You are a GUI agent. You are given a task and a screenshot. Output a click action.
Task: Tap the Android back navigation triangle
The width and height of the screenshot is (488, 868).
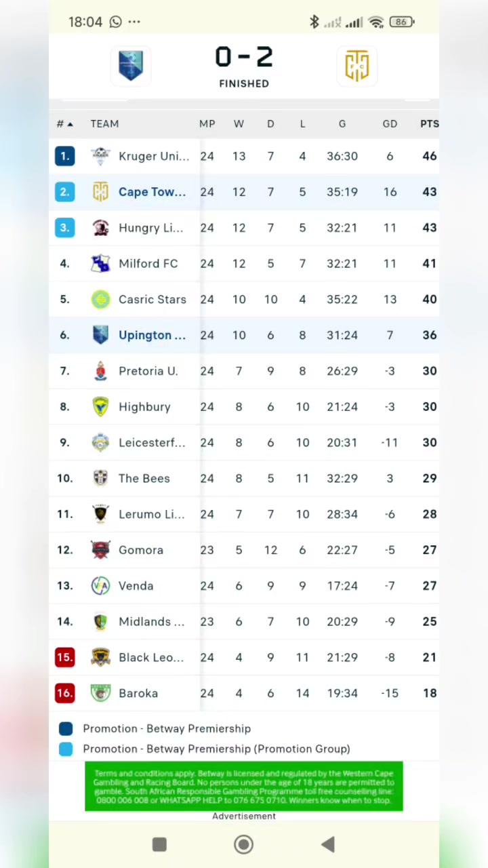[328, 844]
